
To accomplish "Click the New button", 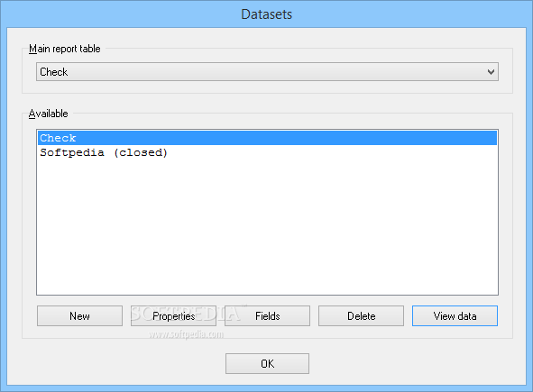I will 80,316.
